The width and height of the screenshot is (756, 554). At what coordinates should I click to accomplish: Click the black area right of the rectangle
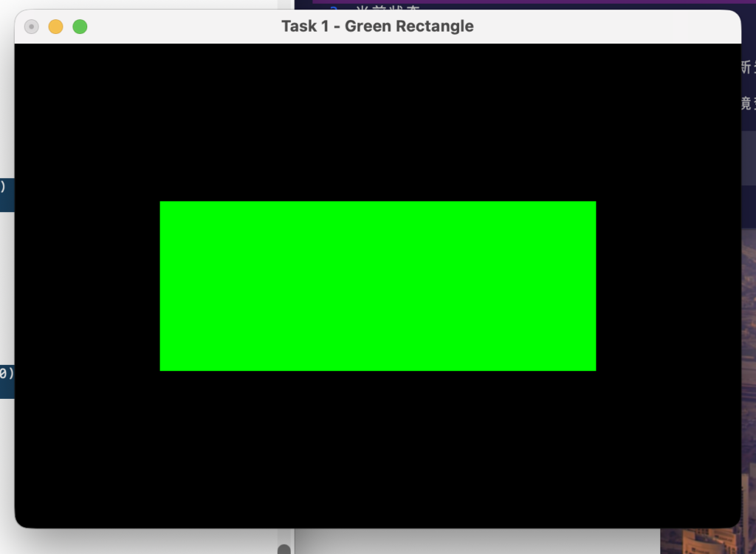(668, 286)
